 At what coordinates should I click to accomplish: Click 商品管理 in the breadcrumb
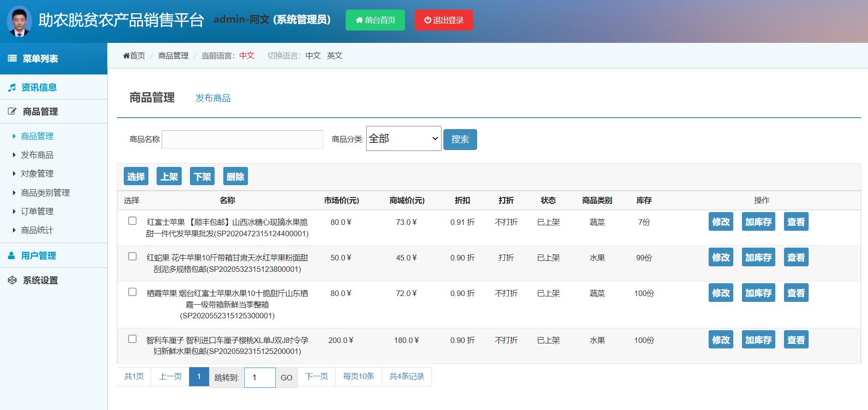(x=173, y=56)
